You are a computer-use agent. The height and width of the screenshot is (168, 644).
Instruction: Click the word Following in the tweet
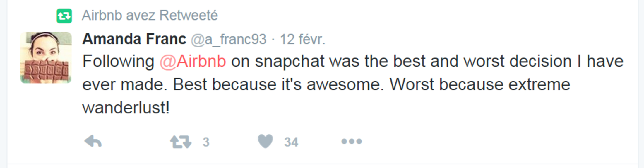click(x=118, y=61)
